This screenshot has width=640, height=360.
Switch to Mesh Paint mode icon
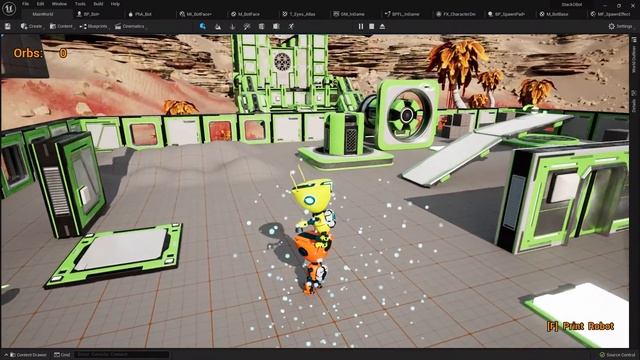pos(247,26)
